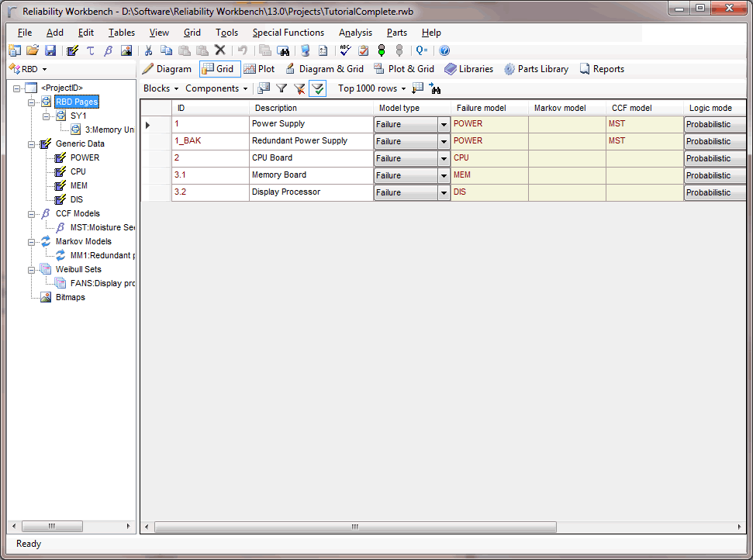Open the Top 1000 rows dropdown
The image size is (753, 560).
[371, 88]
